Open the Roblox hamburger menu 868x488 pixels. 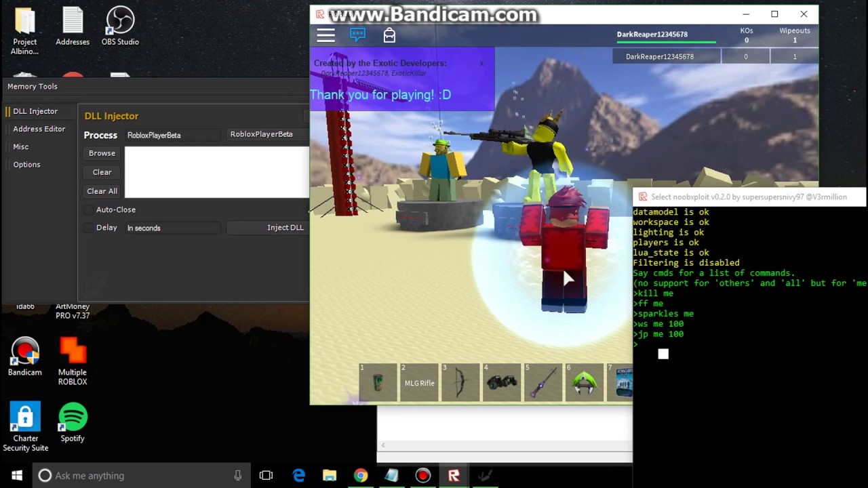(326, 35)
